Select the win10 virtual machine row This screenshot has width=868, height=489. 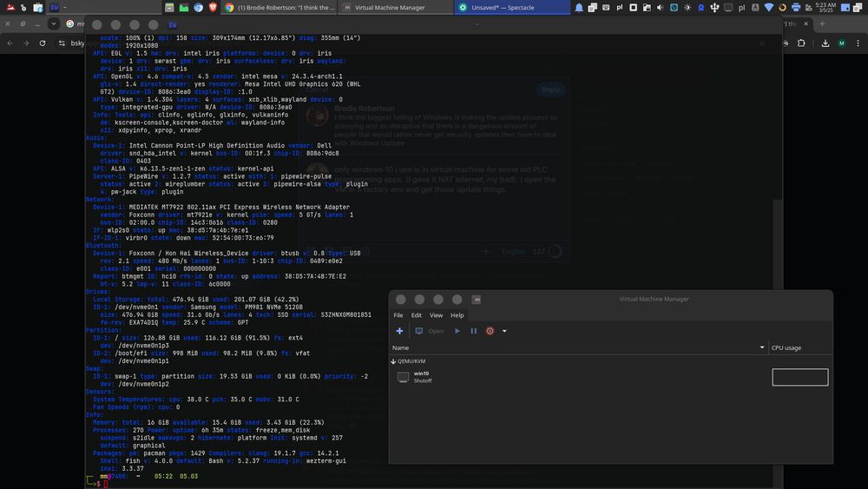click(x=610, y=377)
